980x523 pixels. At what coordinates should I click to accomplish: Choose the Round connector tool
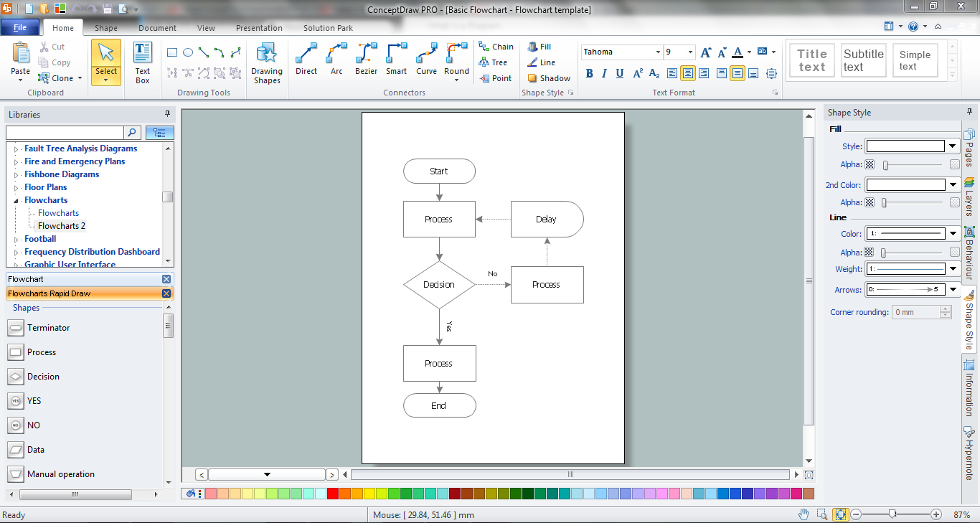click(456, 60)
